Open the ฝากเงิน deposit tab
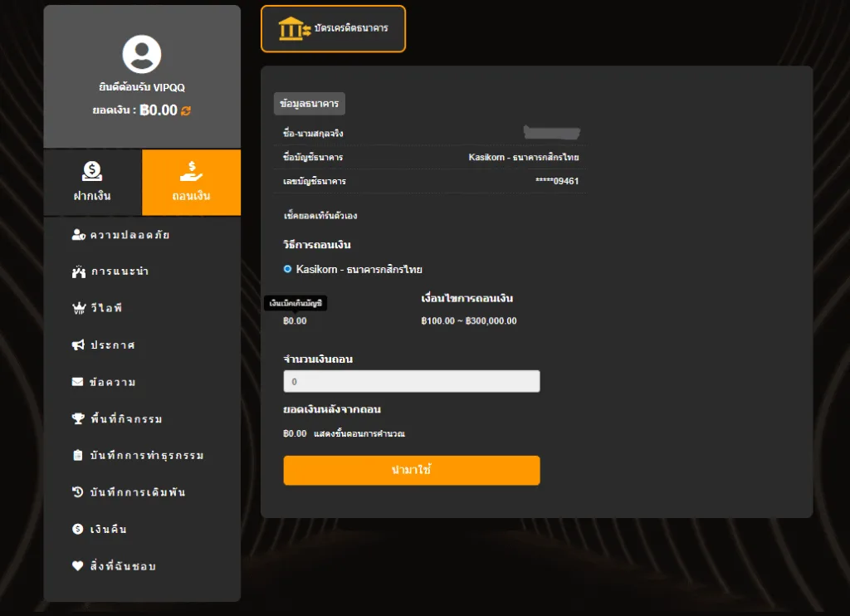This screenshot has width=850, height=616. click(x=93, y=182)
